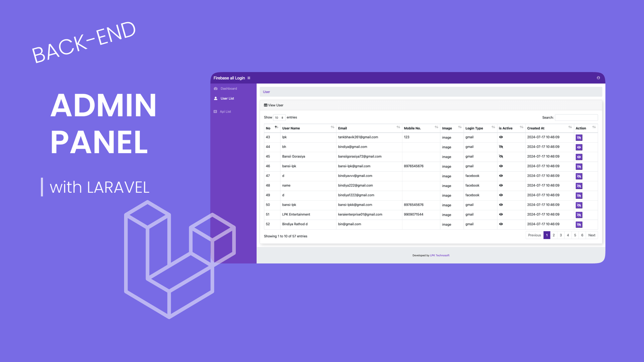The height and width of the screenshot is (362, 644).
Task: Toggle action button for Bindiya Rathod d
Action: [579, 224]
